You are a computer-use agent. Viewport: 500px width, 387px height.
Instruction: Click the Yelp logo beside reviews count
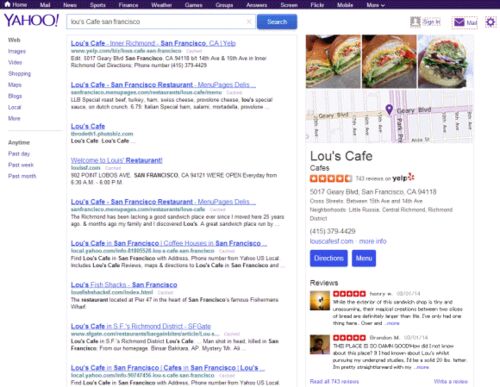[403, 178]
